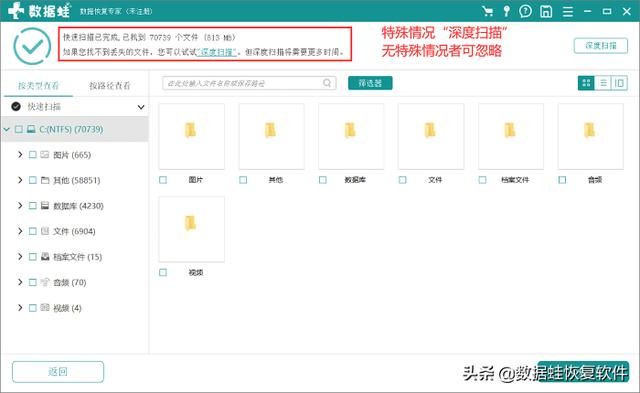Screen dimensions: 640x393
Task: Switch to 按路径查看 tab
Action: tap(110, 85)
